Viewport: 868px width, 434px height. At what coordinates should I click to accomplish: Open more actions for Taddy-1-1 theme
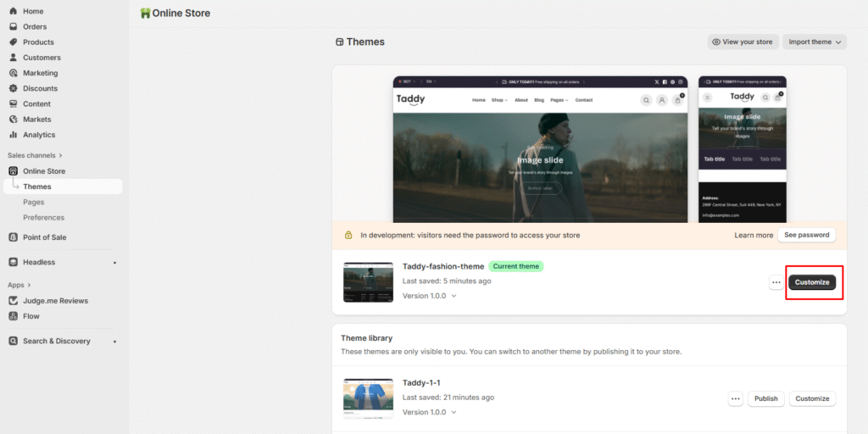[735, 398]
